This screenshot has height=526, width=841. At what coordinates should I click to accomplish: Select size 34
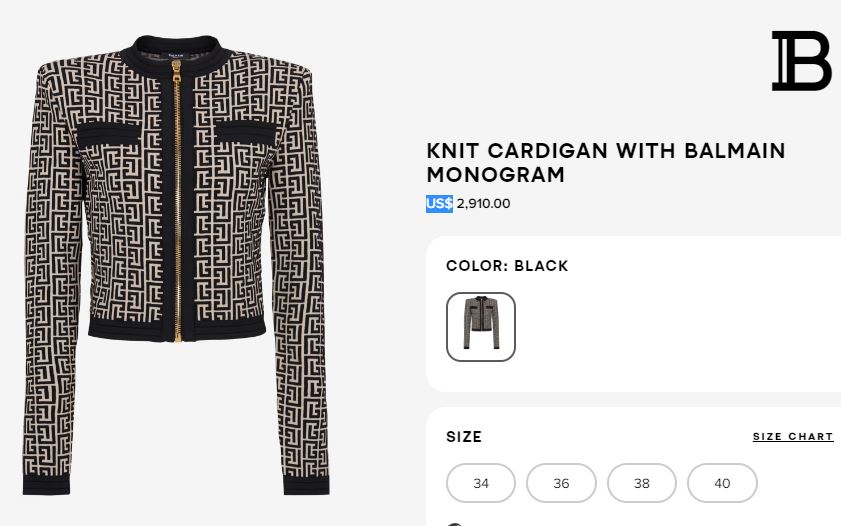(x=481, y=483)
